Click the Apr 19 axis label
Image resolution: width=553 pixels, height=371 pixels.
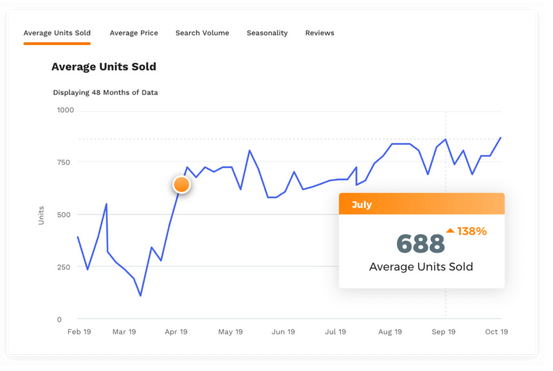pyautogui.click(x=176, y=332)
